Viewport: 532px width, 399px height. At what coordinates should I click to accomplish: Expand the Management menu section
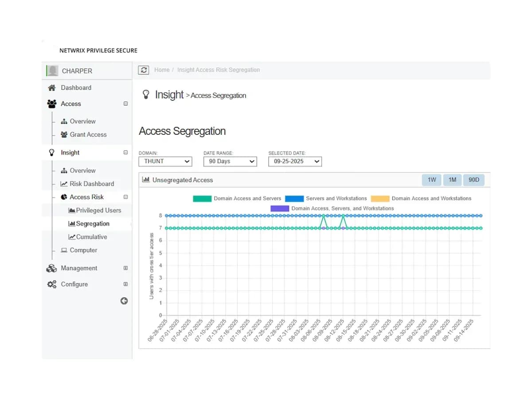(x=125, y=268)
